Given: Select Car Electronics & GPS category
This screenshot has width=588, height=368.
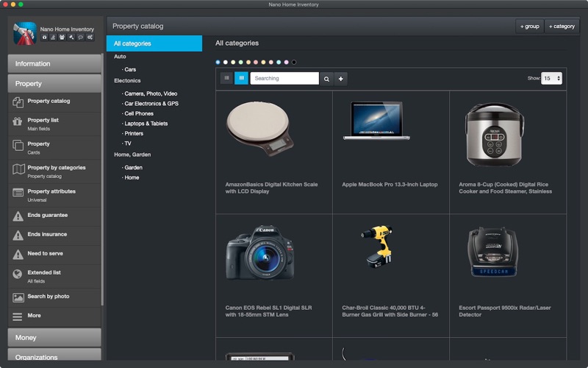Looking at the screenshot, I should click(151, 104).
